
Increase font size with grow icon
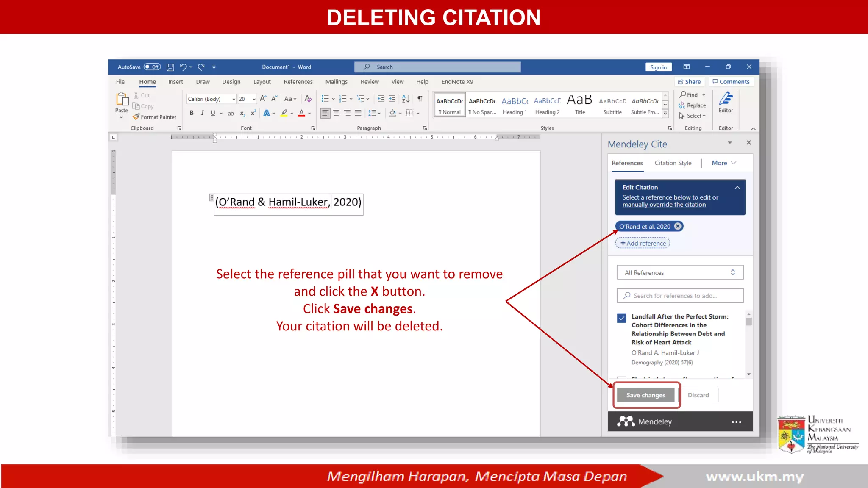coord(263,99)
